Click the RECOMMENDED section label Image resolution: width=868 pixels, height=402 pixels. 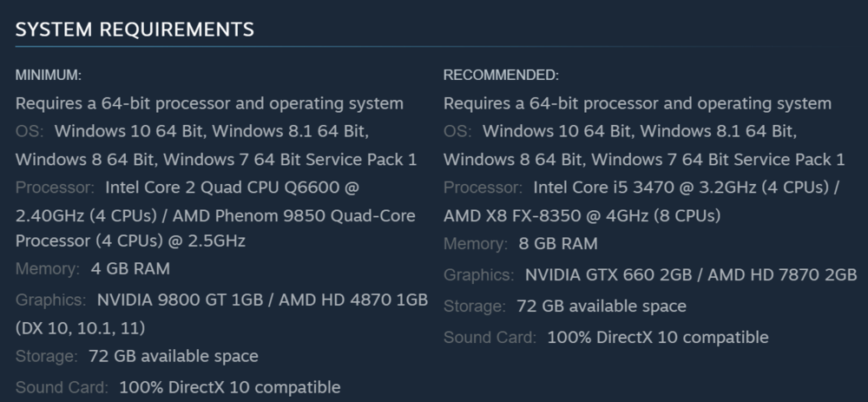tap(501, 76)
